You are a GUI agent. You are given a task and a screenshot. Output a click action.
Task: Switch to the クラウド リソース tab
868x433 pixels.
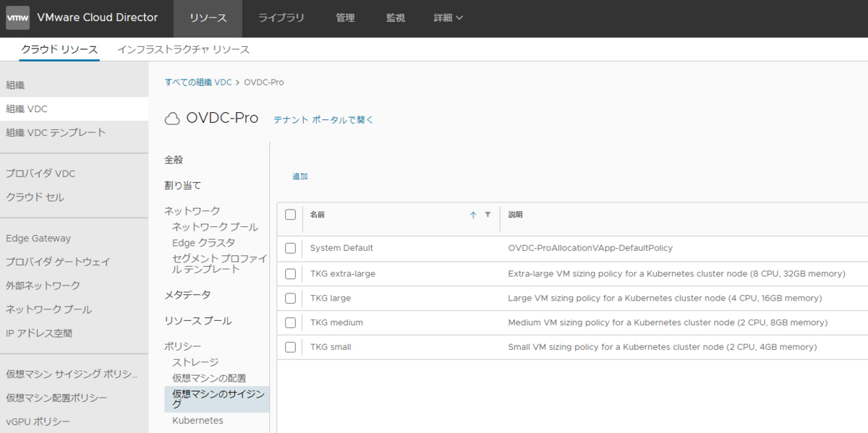[x=59, y=49]
